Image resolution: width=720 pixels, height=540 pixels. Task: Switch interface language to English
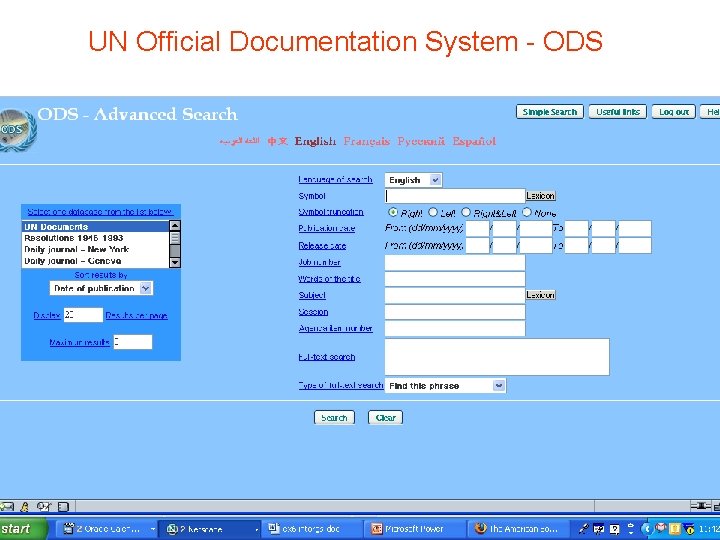pos(315,141)
